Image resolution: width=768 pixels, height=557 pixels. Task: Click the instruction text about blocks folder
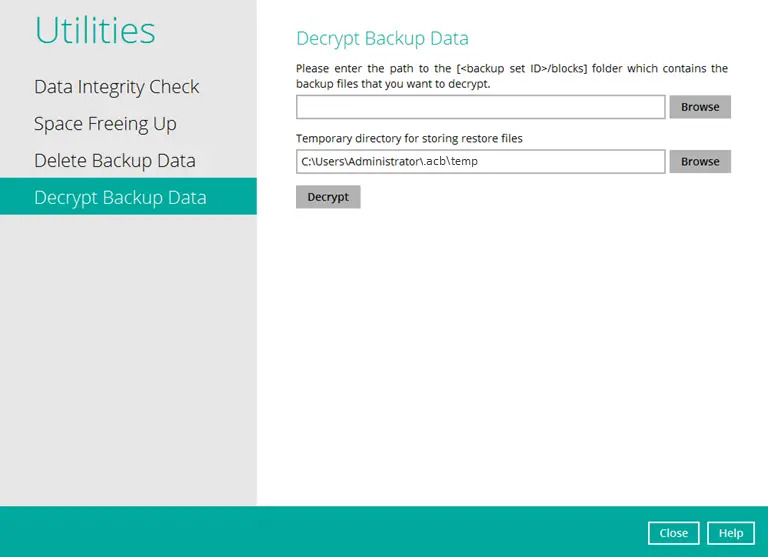click(511, 76)
